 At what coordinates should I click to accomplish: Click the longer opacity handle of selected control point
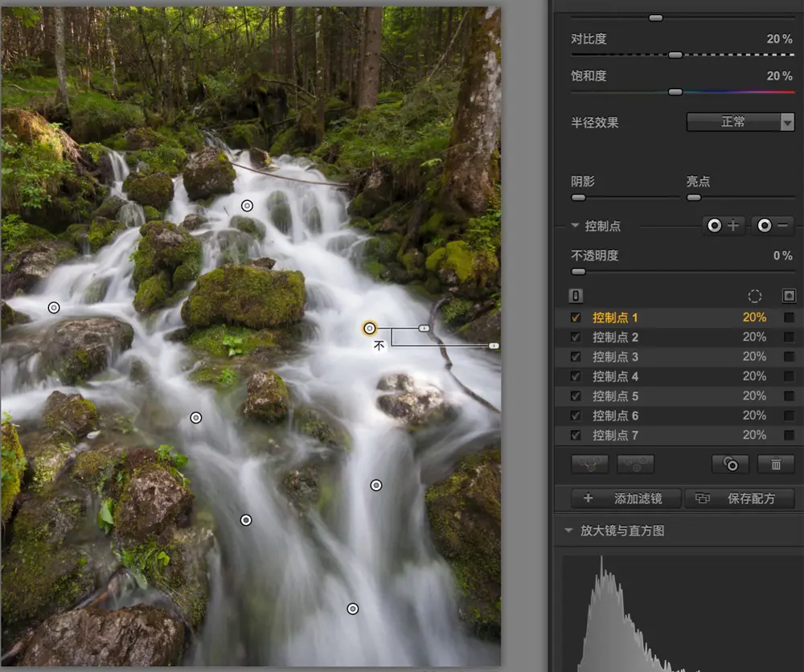click(x=494, y=346)
